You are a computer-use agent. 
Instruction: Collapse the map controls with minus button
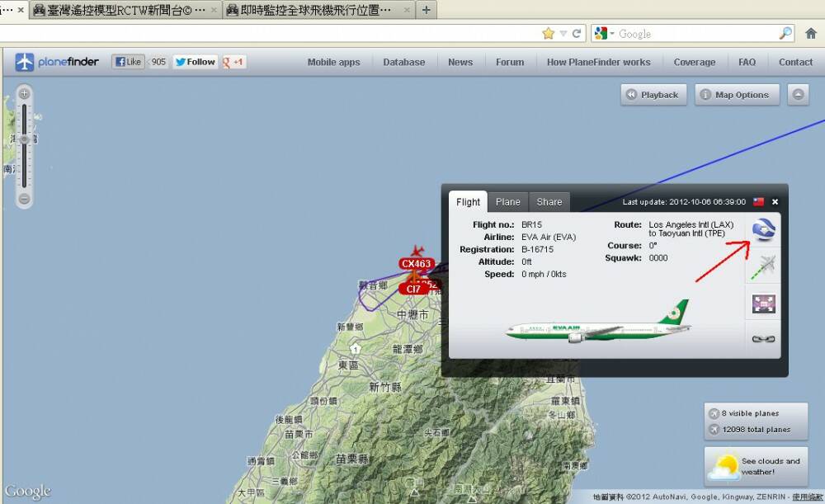click(x=798, y=95)
